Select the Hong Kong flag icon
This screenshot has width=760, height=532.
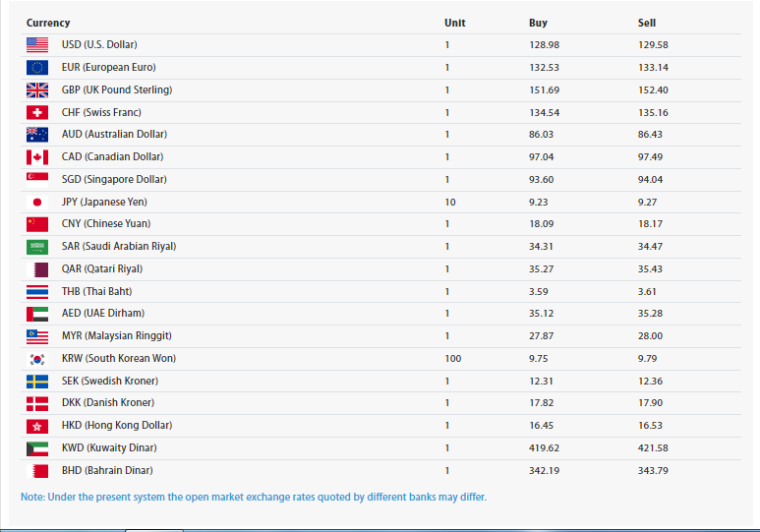pos(37,426)
